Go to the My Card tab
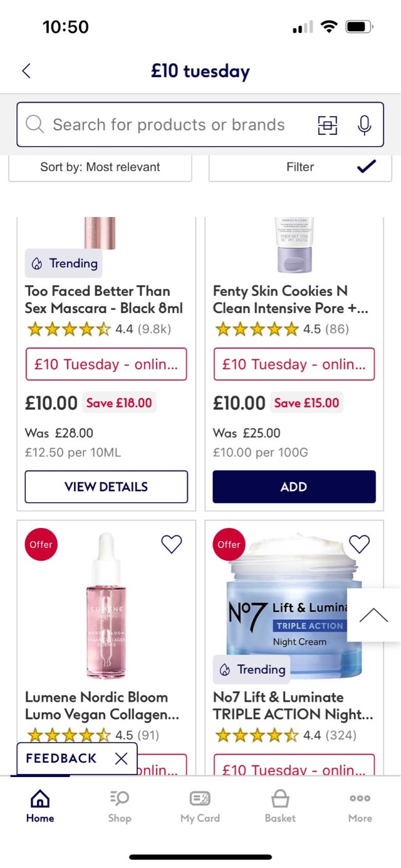 pyautogui.click(x=200, y=806)
